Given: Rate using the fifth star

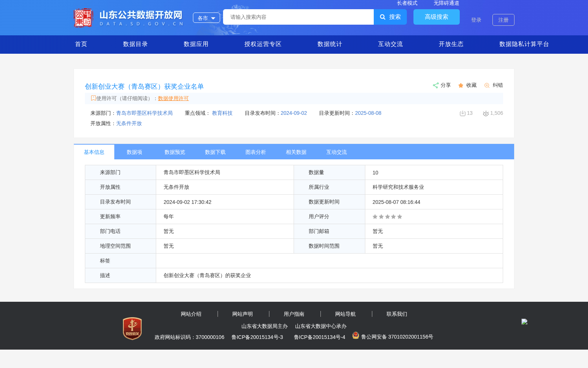Looking at the screenshot, I should (x=400, y=217).
